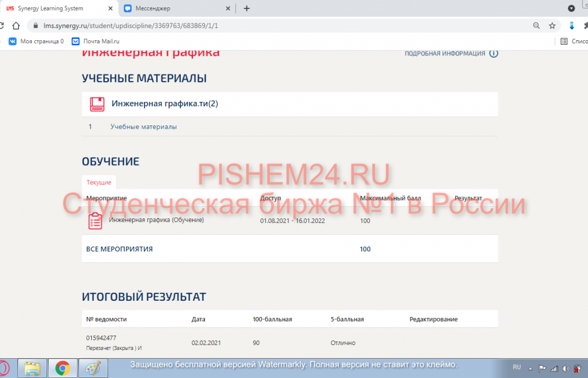Open File Explorer from the taskbar

32,368
